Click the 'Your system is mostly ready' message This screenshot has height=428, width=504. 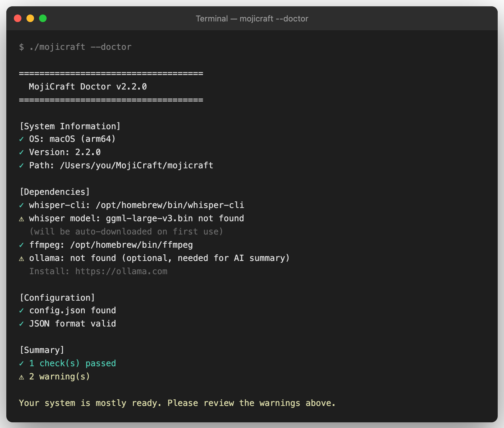pos(177,403)
